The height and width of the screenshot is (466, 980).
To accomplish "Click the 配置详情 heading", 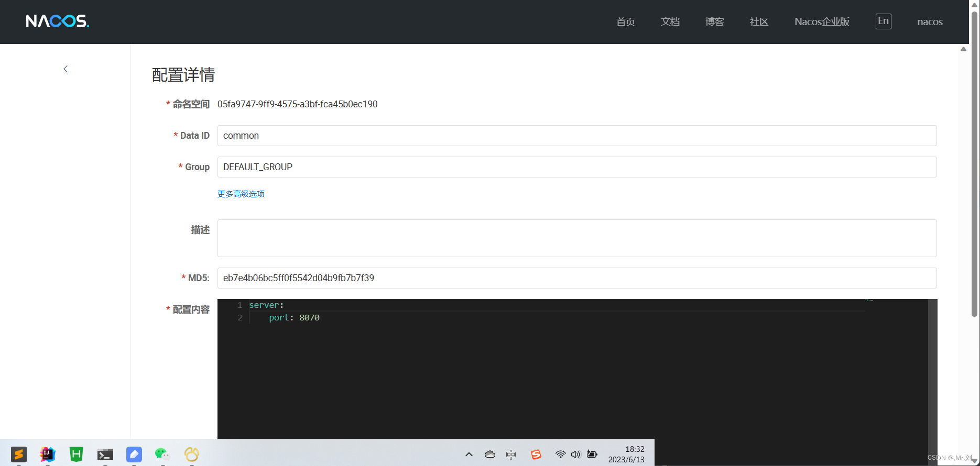I will pyautogui.click(x=183, y=75).
